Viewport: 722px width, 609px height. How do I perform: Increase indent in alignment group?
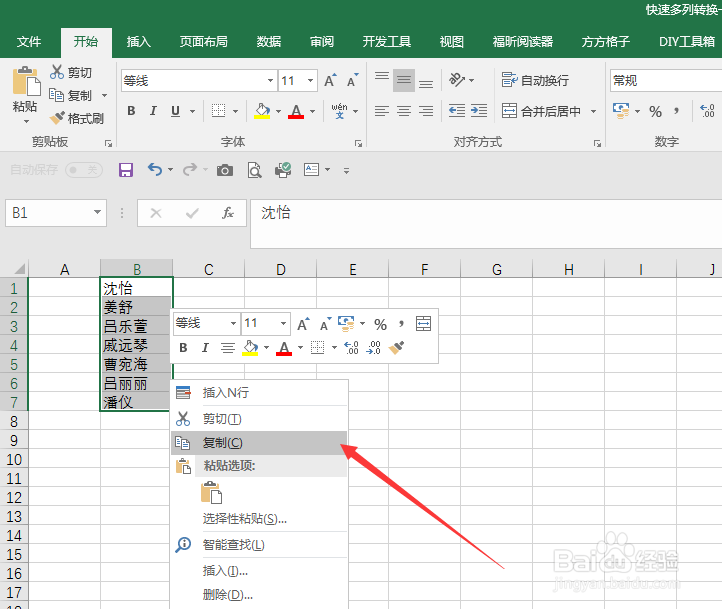(x=479, y=111)
